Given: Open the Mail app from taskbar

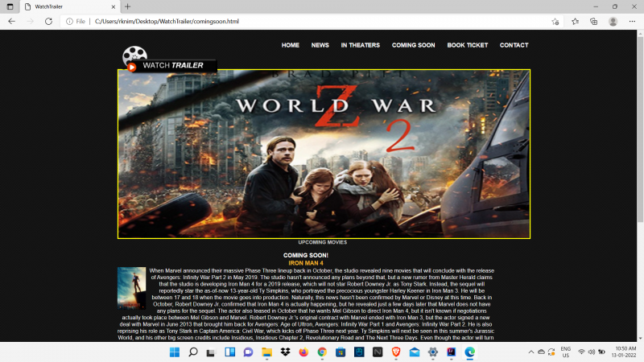Looking at the screenshot, I should [x=415, y=352].
